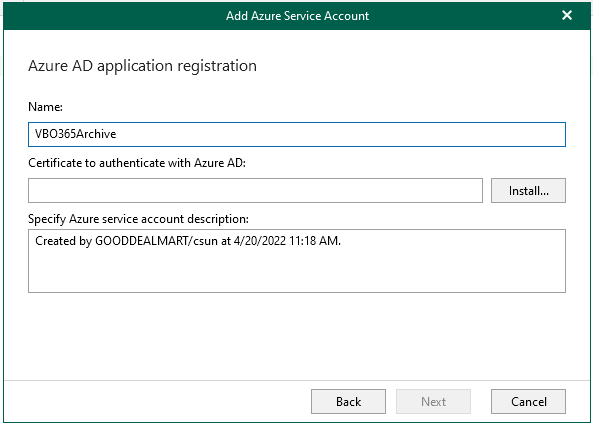Click the Name: field label
Image resolution: width=593 pixels, height=425 pixels.
[45, 107]
